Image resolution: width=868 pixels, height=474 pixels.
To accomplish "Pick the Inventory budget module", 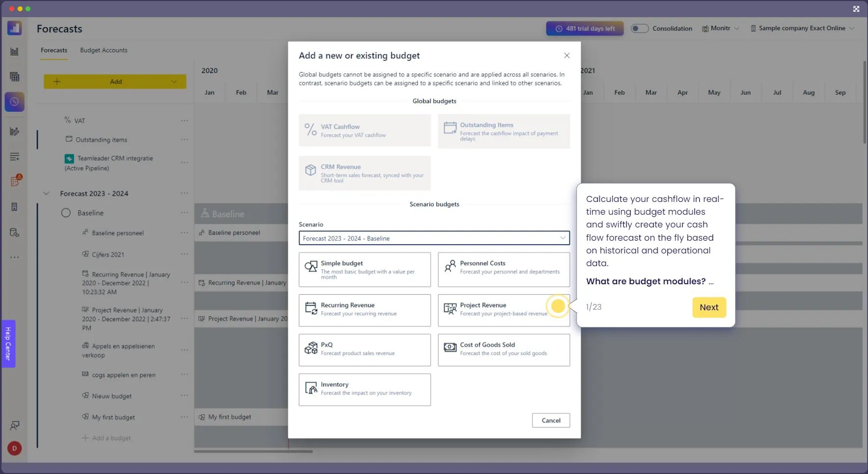I will coord(364,389).
